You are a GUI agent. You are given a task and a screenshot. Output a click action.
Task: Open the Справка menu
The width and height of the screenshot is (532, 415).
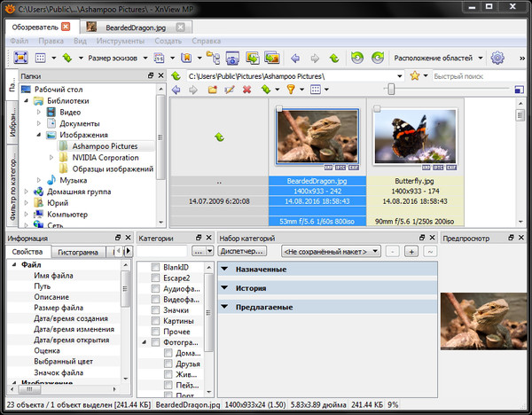(x=206, y=41)
